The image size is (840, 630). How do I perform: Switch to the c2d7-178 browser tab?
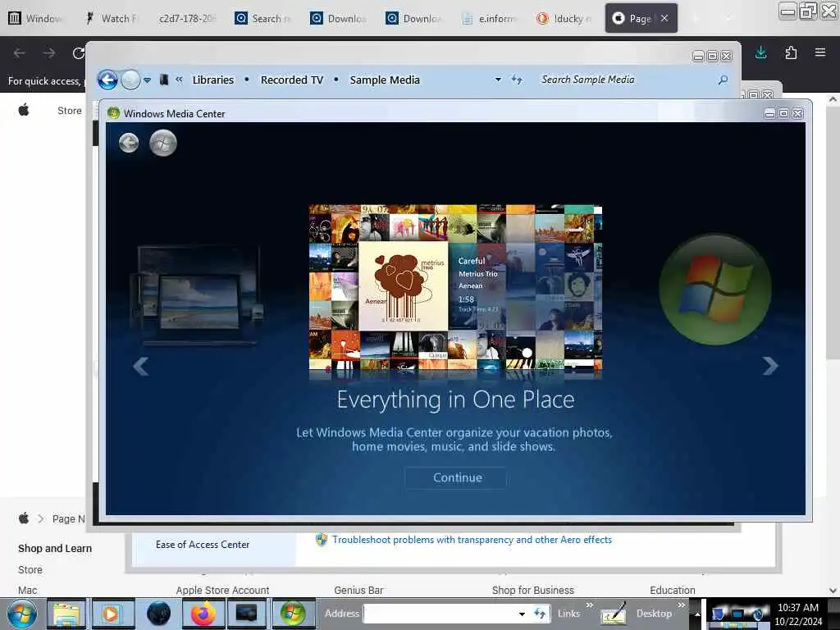(187, 18)
